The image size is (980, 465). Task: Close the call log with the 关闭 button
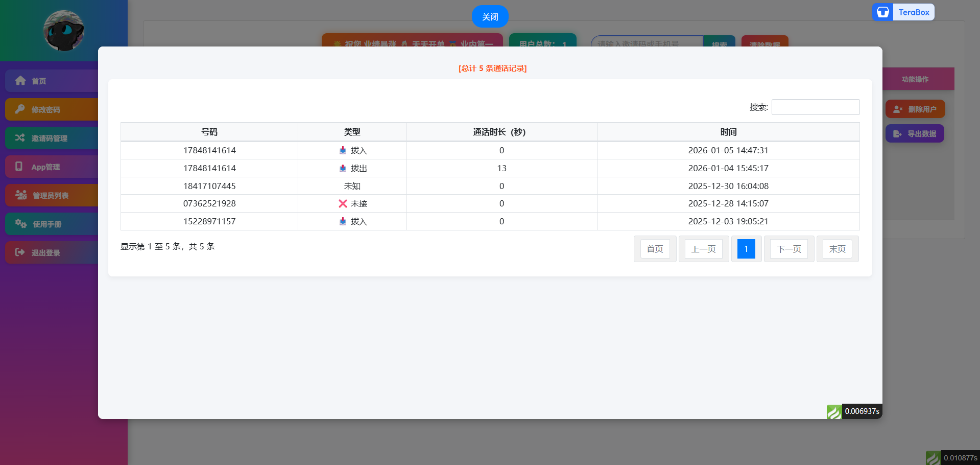tap(489, 16)
